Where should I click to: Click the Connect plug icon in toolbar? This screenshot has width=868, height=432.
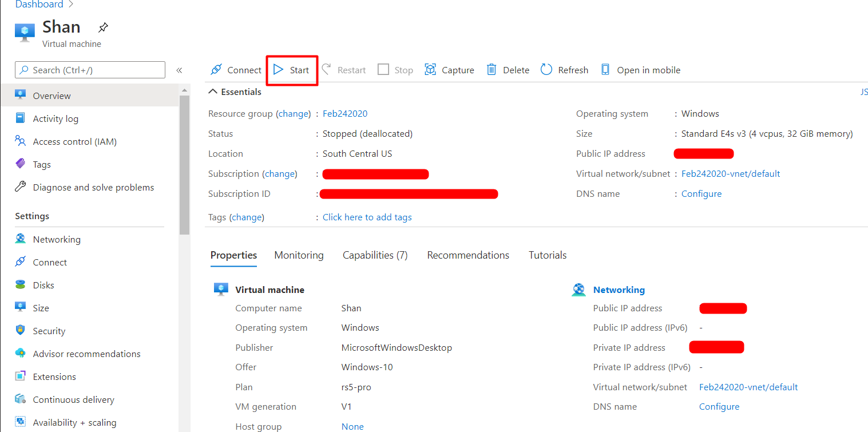(x=216, y=70)
